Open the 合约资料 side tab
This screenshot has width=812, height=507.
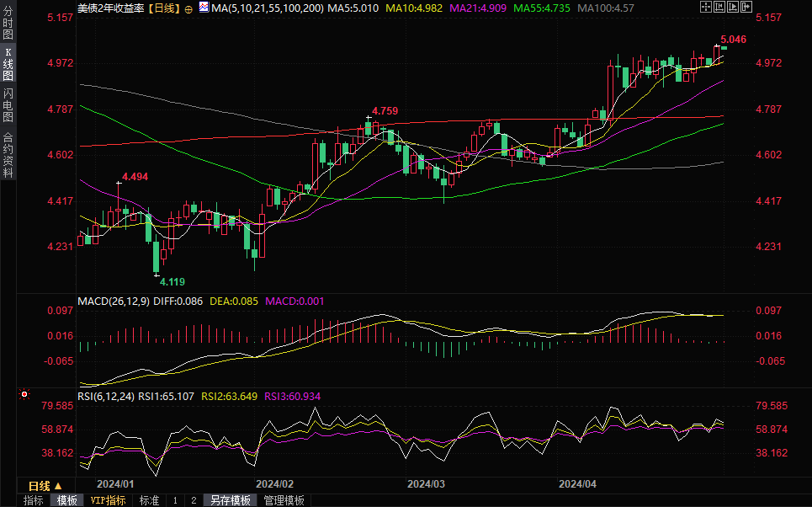click(x=8, y=153)
